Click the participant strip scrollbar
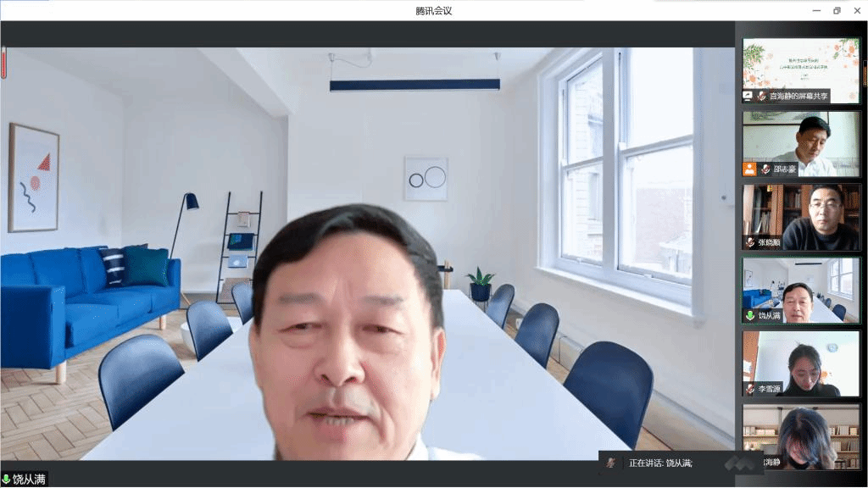Viewport: 868px width, 488px height. (x=865, y=73)
